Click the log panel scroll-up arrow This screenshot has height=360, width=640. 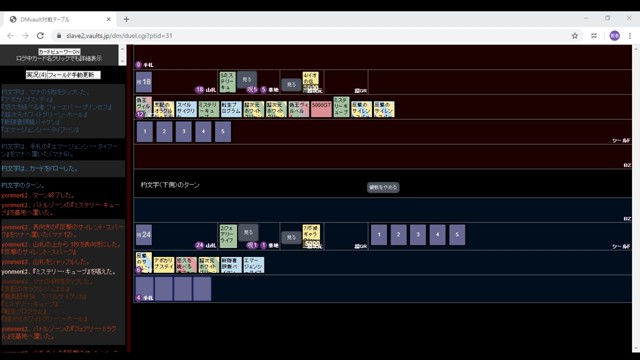(x=122, y=49)
